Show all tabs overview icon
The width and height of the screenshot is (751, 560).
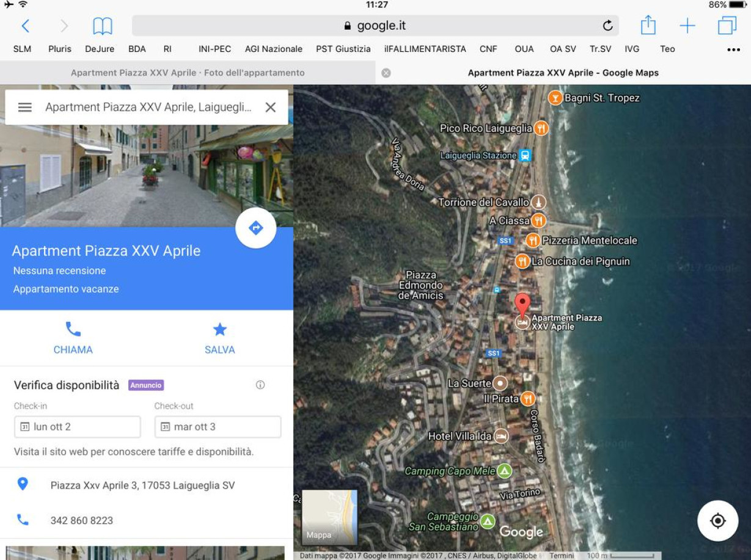pyautogui.click(x=727, y=26)
